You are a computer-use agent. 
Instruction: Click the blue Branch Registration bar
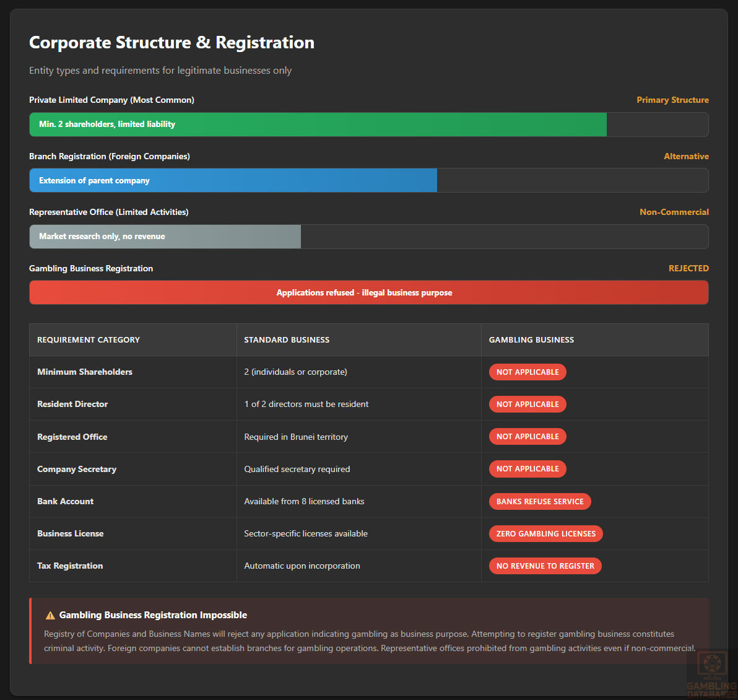pos(233,181)
